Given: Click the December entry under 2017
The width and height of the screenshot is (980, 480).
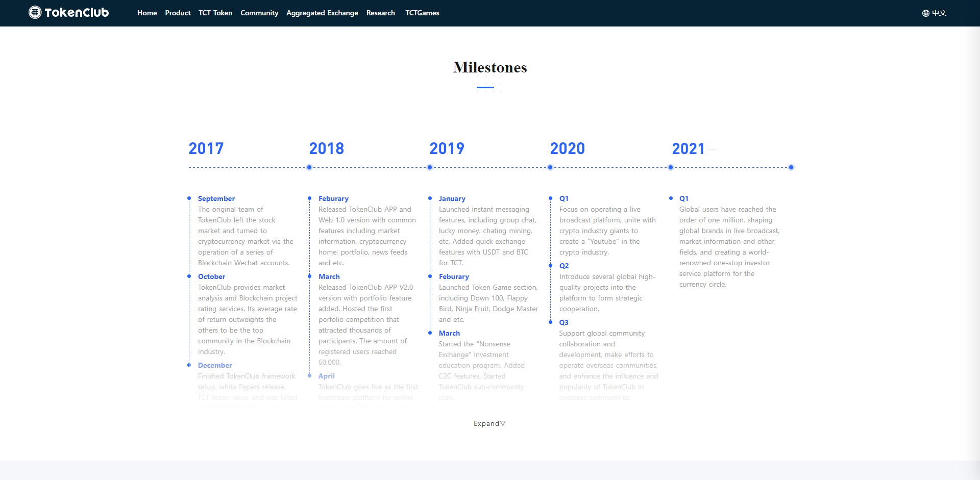Looking at the screenshot, I should point(215,365).
